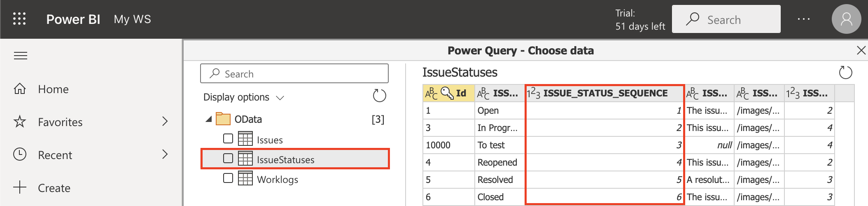Click the key icon in Id header

pos(447,93)
